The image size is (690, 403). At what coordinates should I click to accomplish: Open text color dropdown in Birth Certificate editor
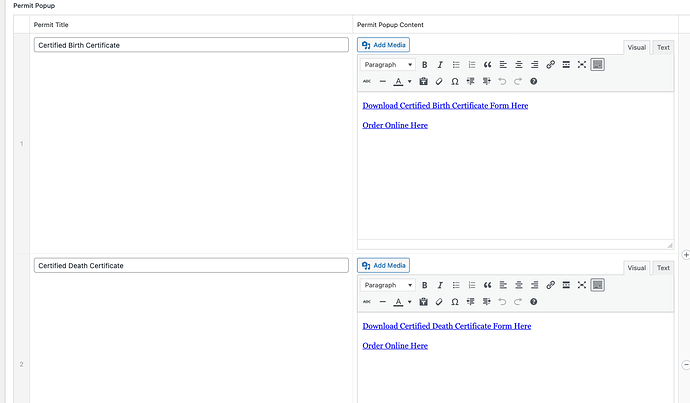pos(409,81)
